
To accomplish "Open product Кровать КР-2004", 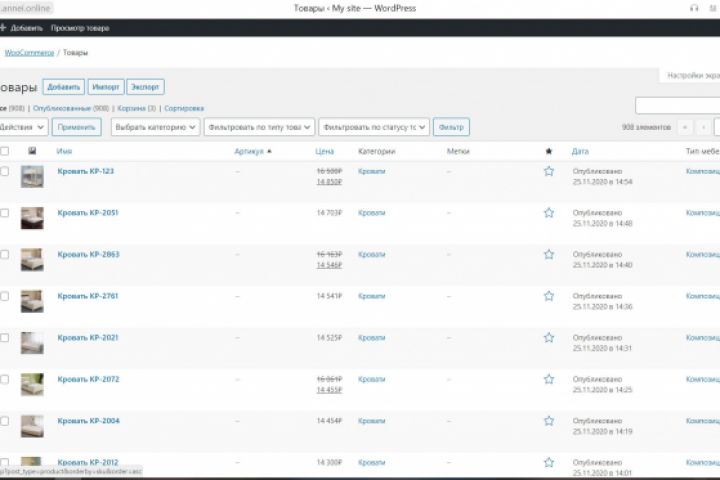I will [x=88, y=421].
